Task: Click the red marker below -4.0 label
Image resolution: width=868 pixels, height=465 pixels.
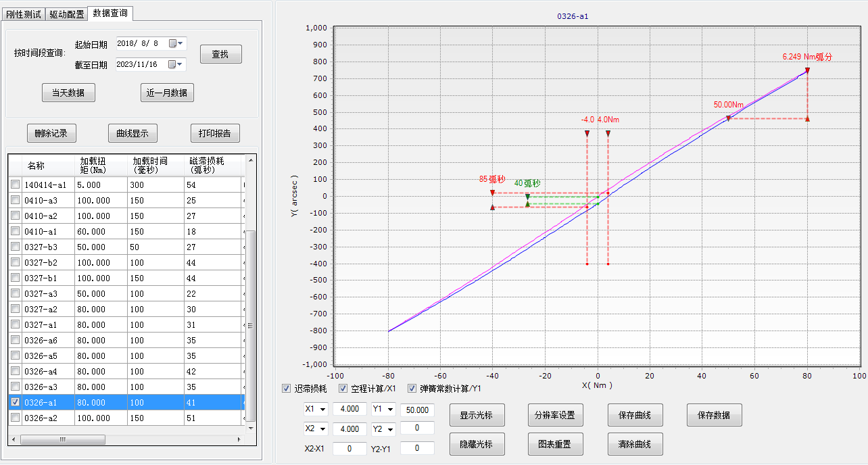Action: pyautogui.click(x=587, y=134)
